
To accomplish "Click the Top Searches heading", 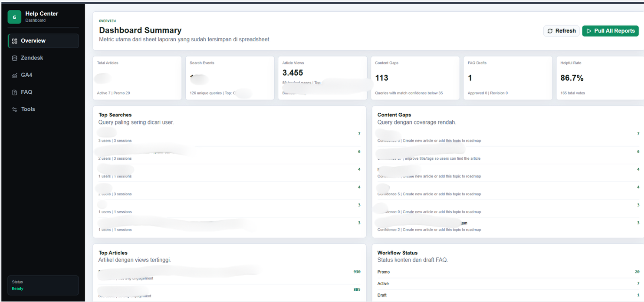I will 115,115.
